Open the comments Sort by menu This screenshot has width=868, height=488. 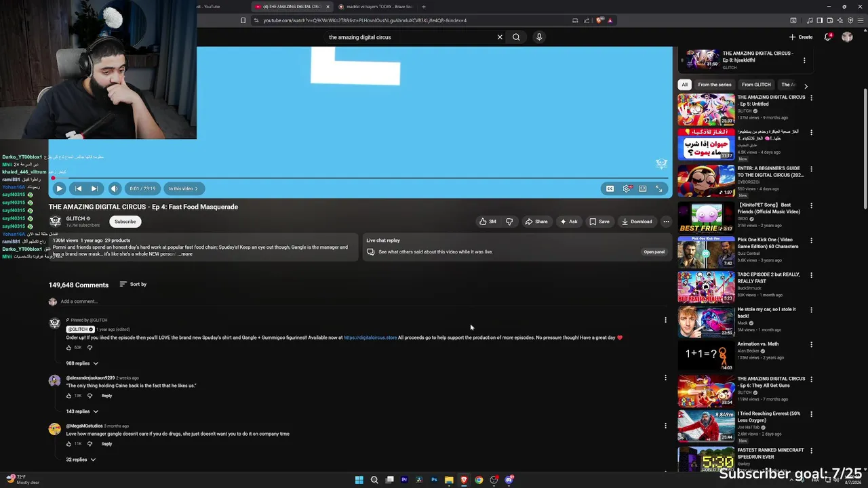(133, 284)
